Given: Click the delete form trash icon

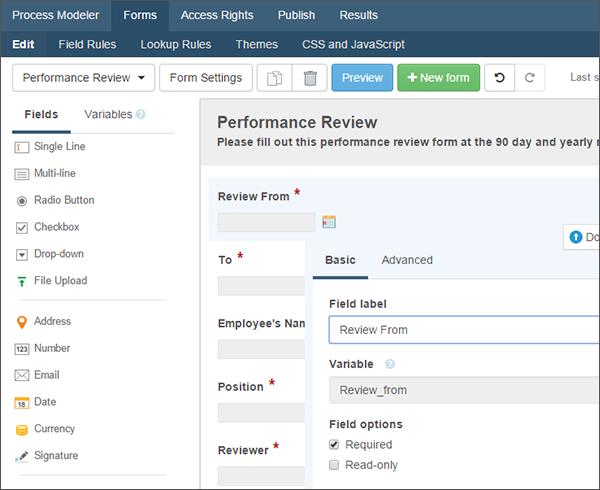Looking at the screenshot, I should click(310, 78).
